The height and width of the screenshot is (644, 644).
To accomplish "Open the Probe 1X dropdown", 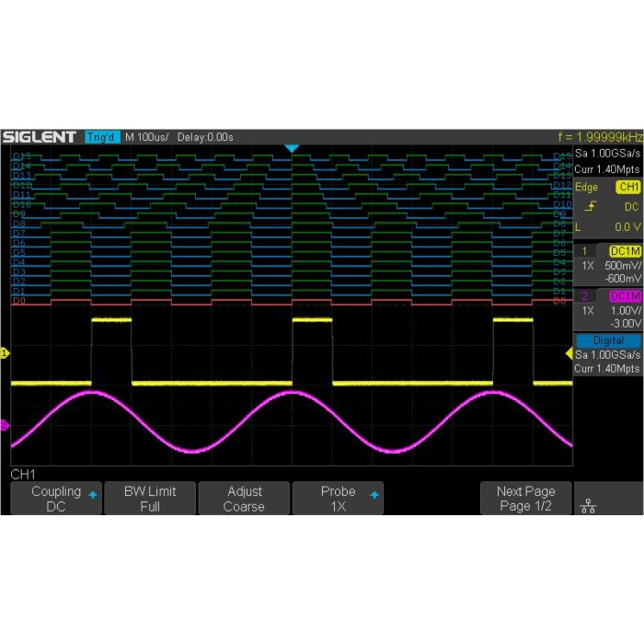I will point(338,499).
